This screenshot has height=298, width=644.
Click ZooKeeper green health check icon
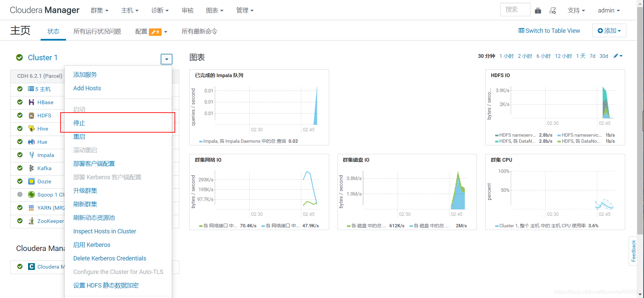pos(20,221)
